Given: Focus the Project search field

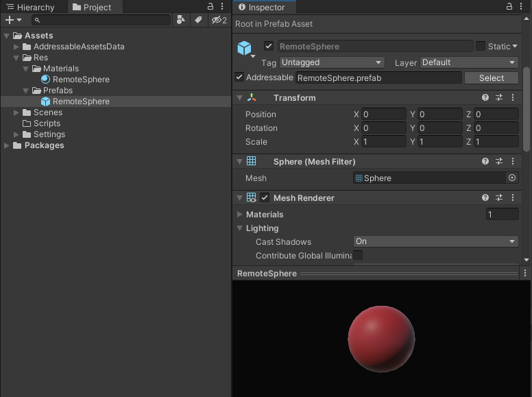Looking at the screenshot, I should [101, 21].
